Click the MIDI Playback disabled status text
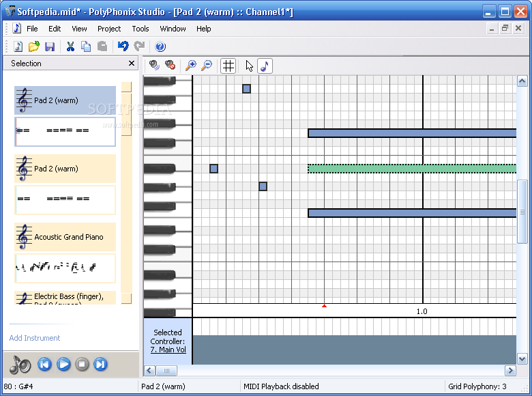The width and height of the screenshot is (532, 396). click(281, 386)
